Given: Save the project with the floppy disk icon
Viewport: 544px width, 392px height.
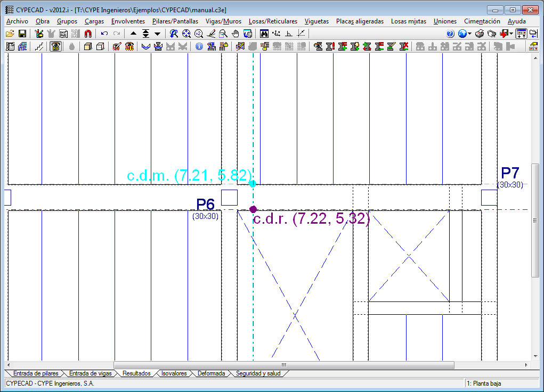Looking at the screenshot, I should (22, 34).
